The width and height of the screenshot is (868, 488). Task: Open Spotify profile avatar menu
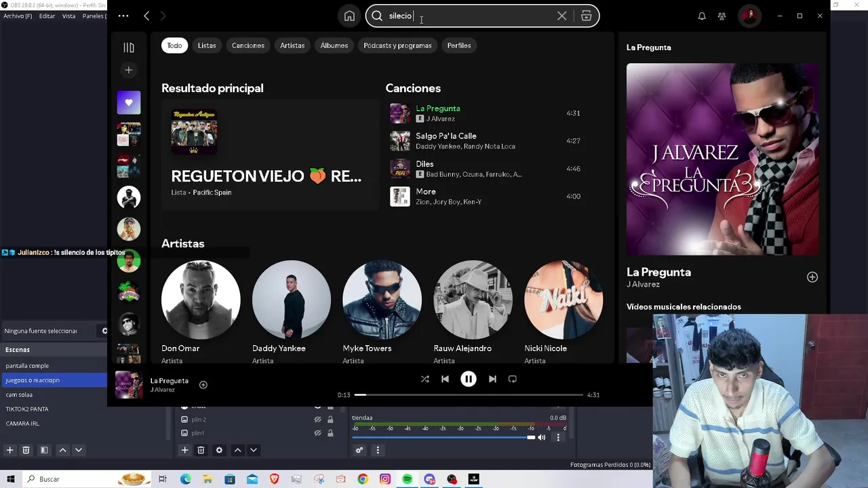coord(749,16)
